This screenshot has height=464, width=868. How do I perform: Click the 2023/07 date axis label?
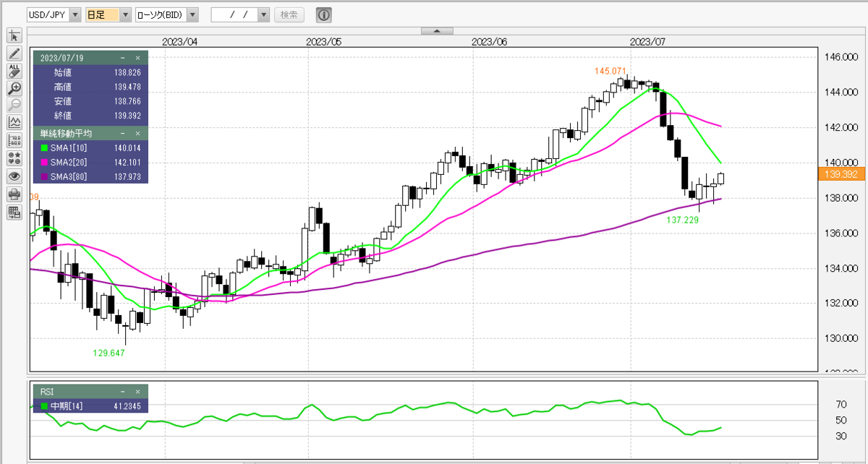click(x=647, y=42)
